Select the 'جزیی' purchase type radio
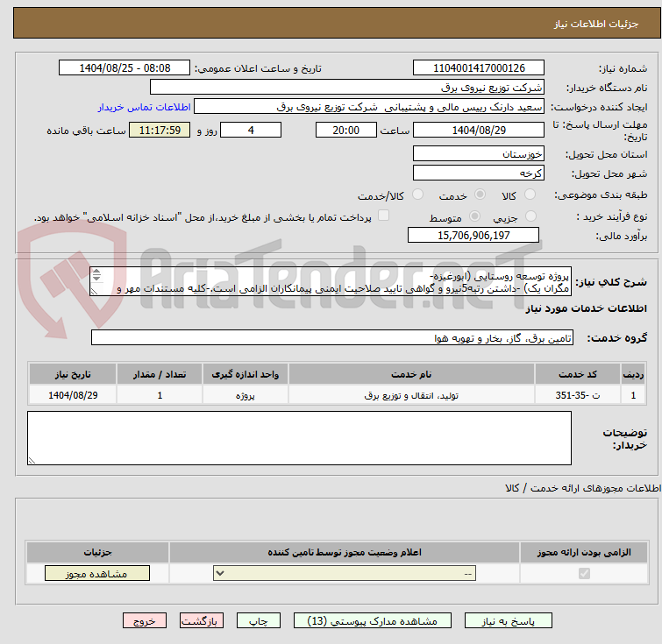This screenshot has height=644, width=662. click(530, 216)
